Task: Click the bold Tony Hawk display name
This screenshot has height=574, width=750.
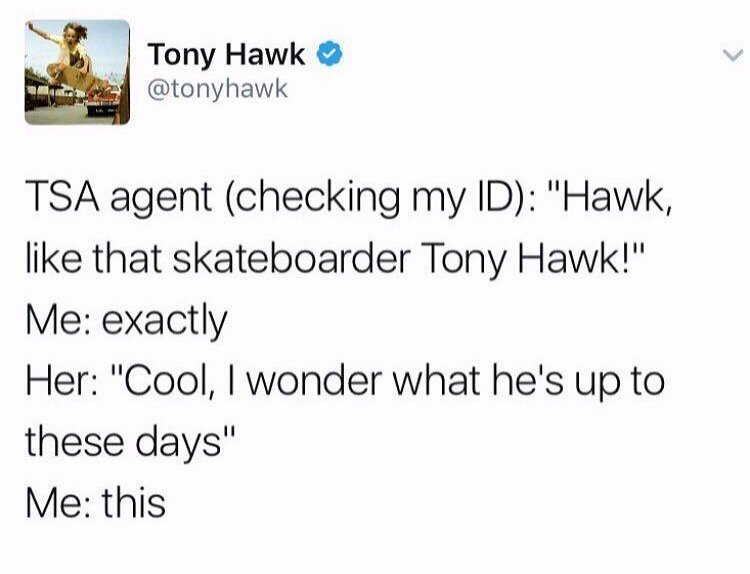Action: point(226,54)
